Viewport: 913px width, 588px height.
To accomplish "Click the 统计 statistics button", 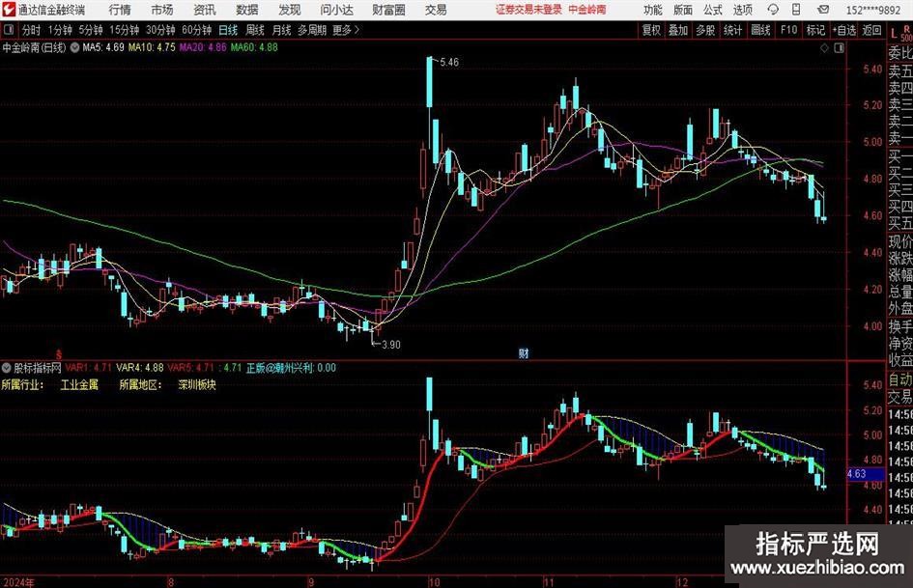I will [732, 30].
